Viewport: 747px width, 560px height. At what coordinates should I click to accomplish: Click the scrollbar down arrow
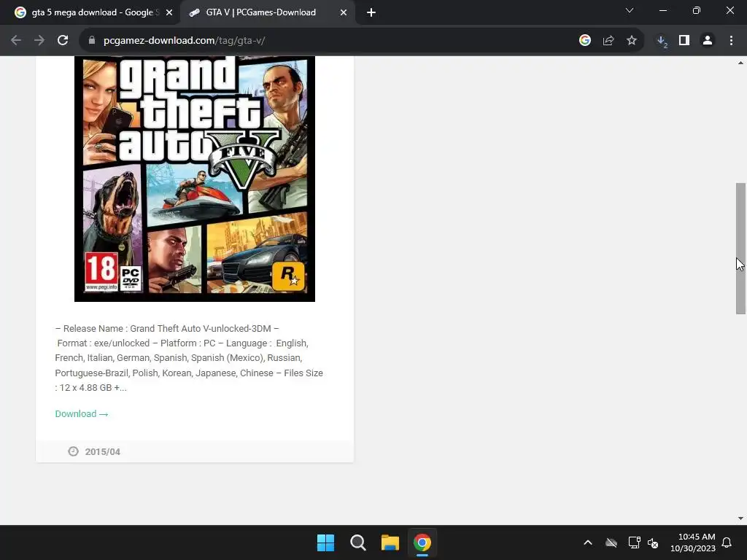(x=740, y=518)
